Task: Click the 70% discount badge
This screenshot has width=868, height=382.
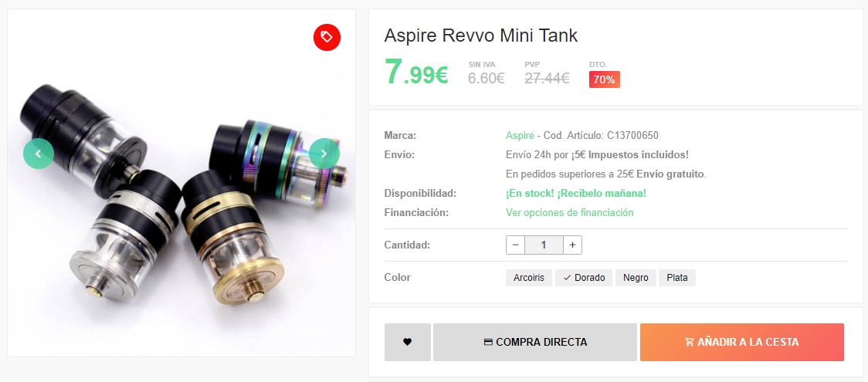Action: click(604, 79)
